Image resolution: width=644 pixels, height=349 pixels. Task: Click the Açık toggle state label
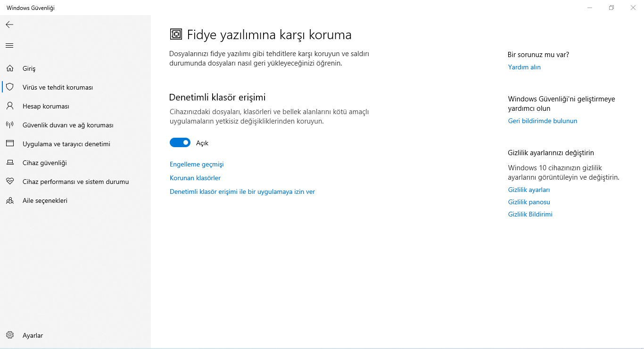pos(202,143)
